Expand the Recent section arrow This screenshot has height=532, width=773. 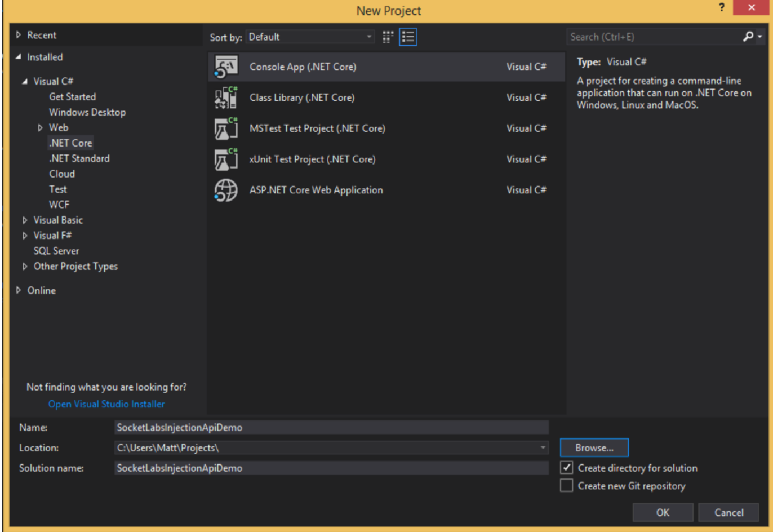coord(19,35)
